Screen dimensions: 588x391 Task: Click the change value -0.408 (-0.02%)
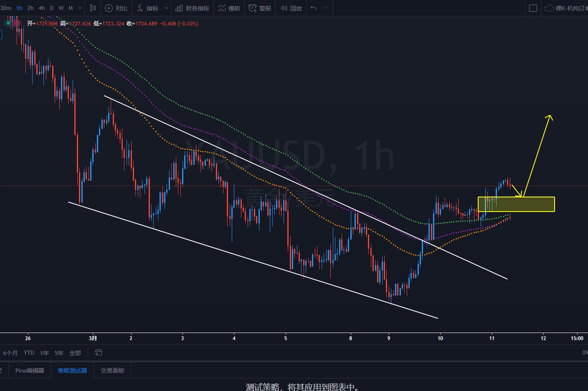pyautogui.click(x=179, y=23)
